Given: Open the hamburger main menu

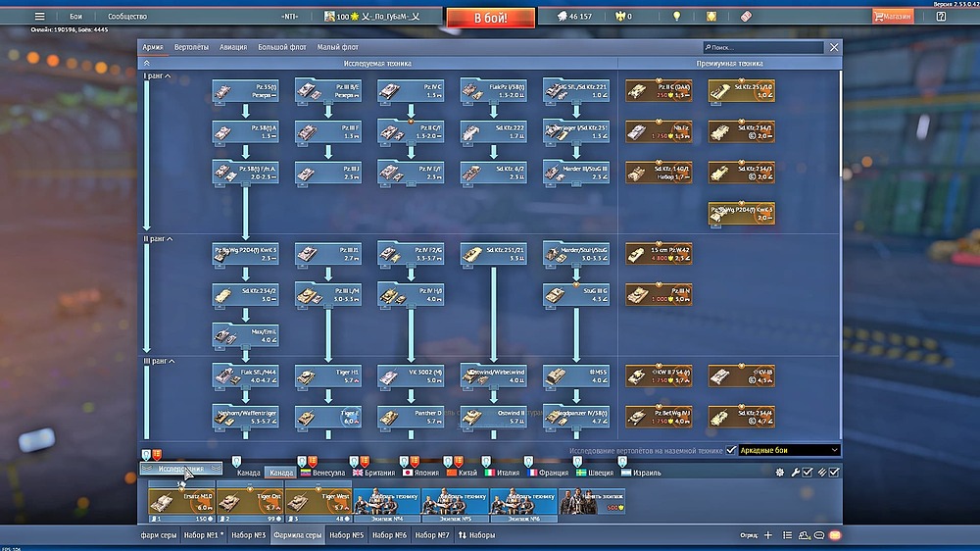Looking at the screenshot, I should click(x=39, y=17).
